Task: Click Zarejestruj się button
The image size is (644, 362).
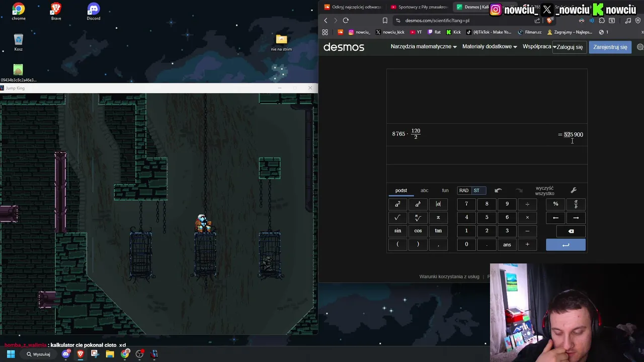Action: 610,47
